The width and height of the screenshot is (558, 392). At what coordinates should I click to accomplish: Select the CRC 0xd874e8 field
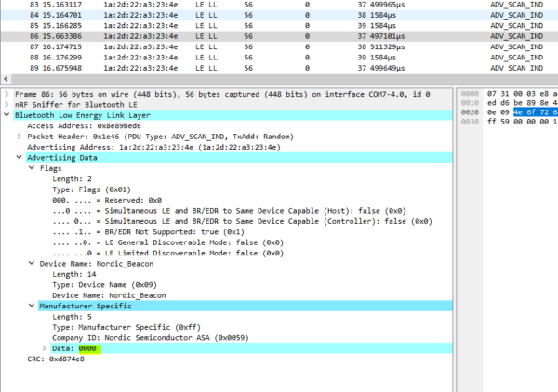(x=56, y=359)
